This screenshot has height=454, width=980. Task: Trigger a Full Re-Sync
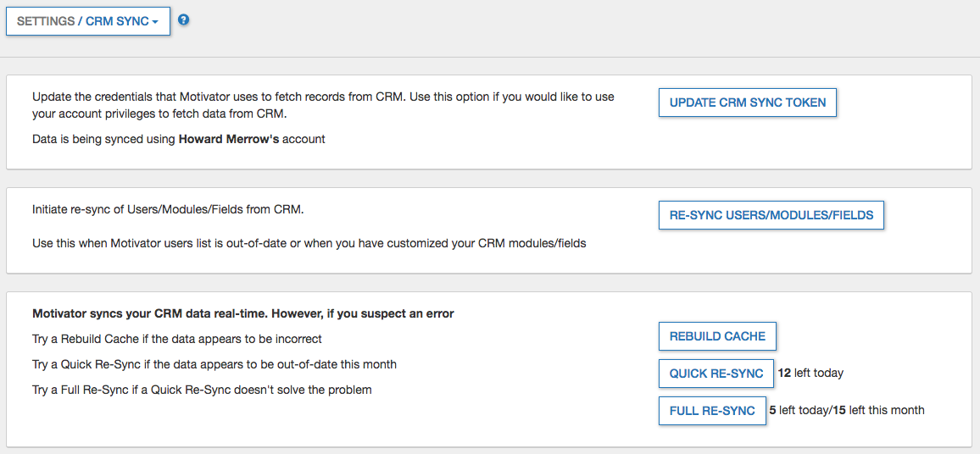[712, 411]
